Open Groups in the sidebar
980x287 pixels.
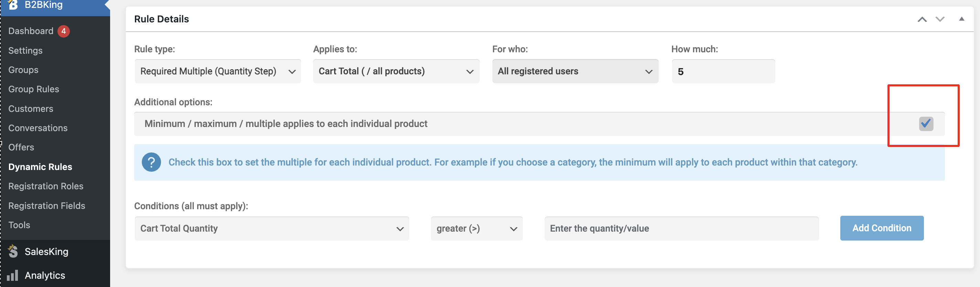click(x=23, y=70)
